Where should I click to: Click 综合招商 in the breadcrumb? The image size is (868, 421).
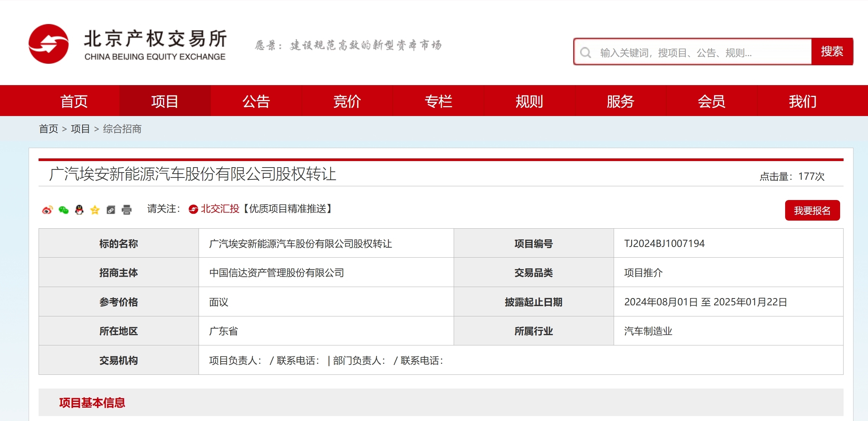click(x=122, y=129)
